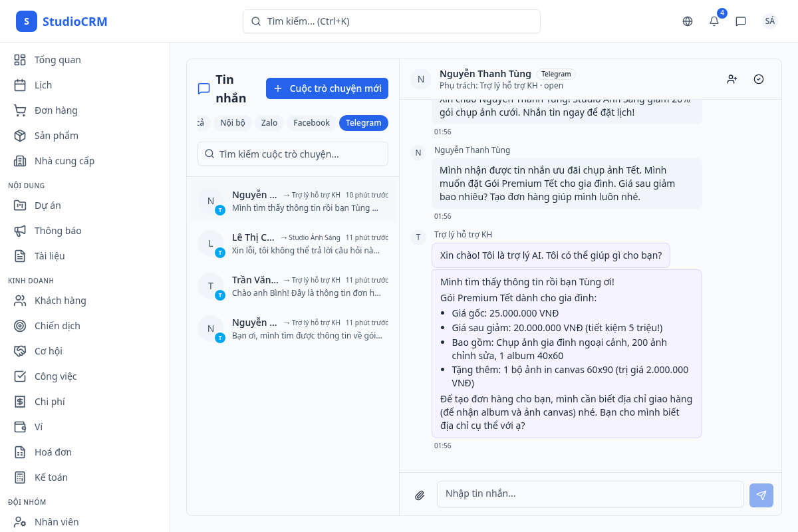Select the Nội bộ filter tab

click(x=233, y=123)
